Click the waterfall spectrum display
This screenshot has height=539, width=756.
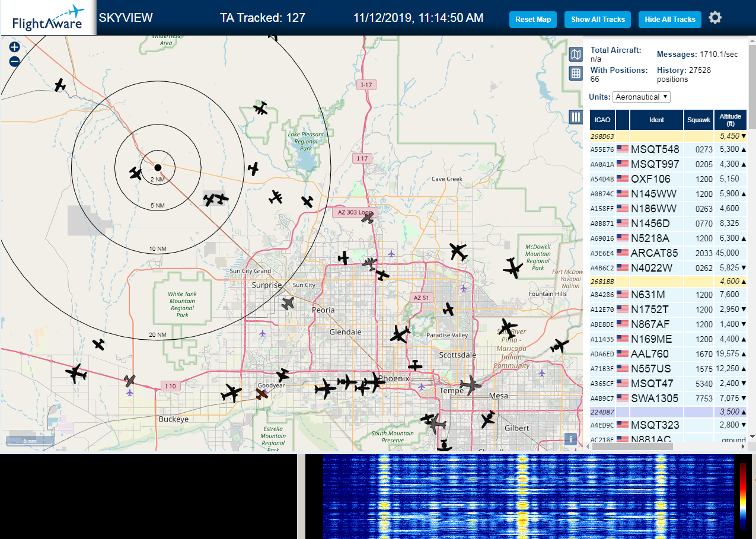(528, 497)
